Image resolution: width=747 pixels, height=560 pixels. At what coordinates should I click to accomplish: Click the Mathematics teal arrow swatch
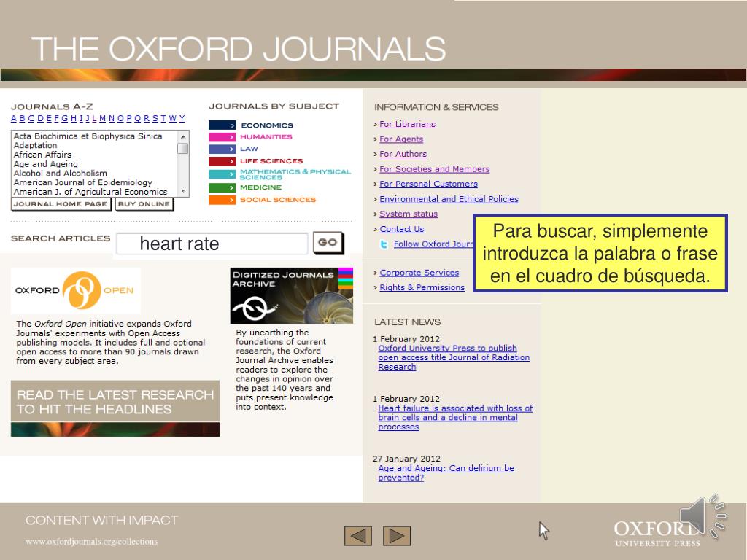[222, 174]
